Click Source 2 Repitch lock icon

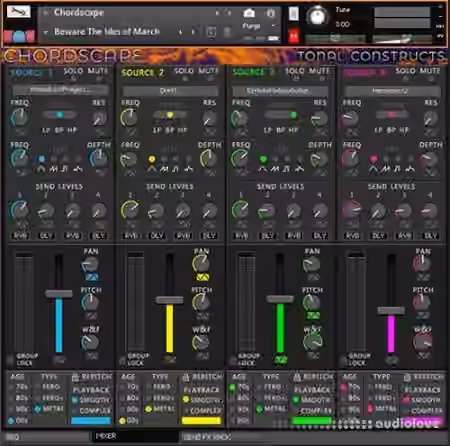(186, 377)
